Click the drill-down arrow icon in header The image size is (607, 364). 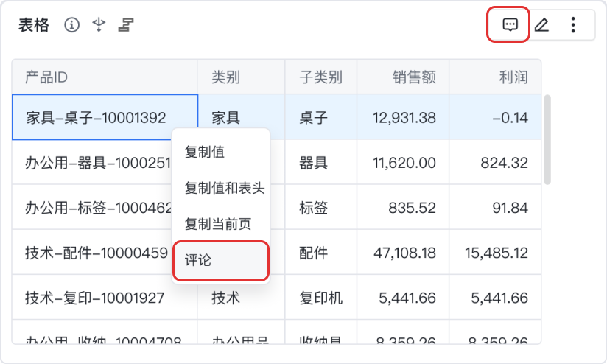coord(99,26)
